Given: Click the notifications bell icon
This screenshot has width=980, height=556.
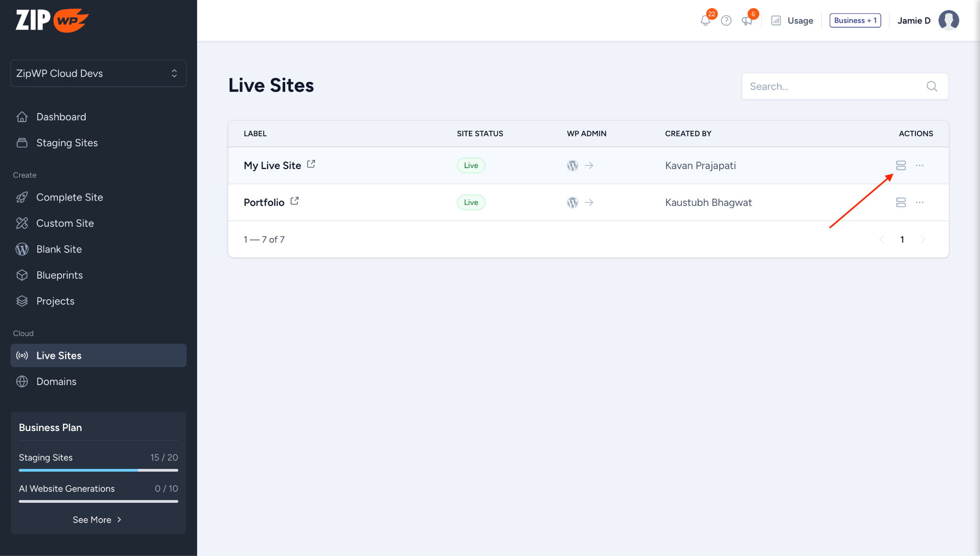Looking at the screenshot, I should 705,21.
